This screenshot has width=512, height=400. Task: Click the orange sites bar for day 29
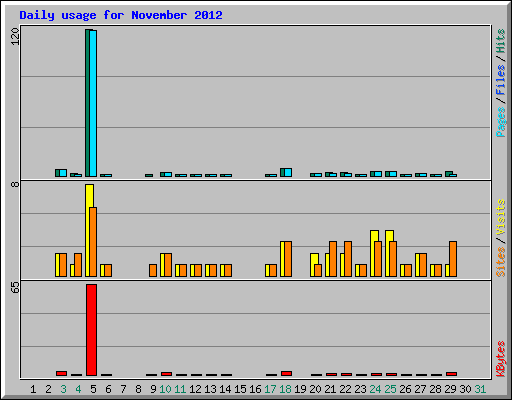[x=453, y=259]
